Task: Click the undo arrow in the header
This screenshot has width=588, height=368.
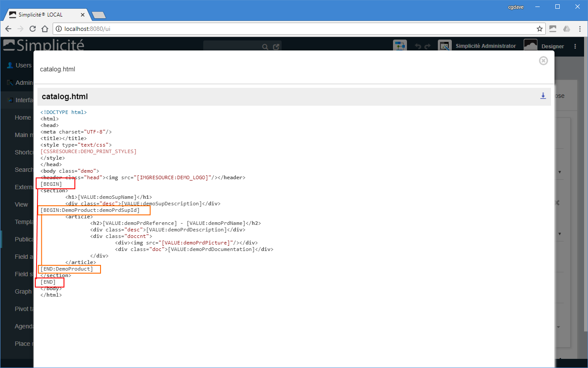Action: coord(418,47)
